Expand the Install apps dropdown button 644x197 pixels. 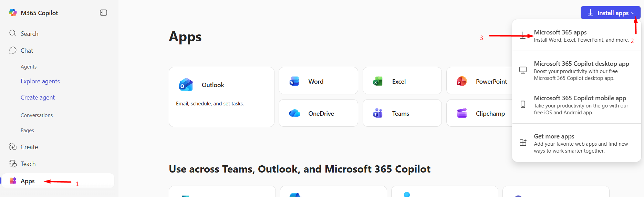pos(610,13)
